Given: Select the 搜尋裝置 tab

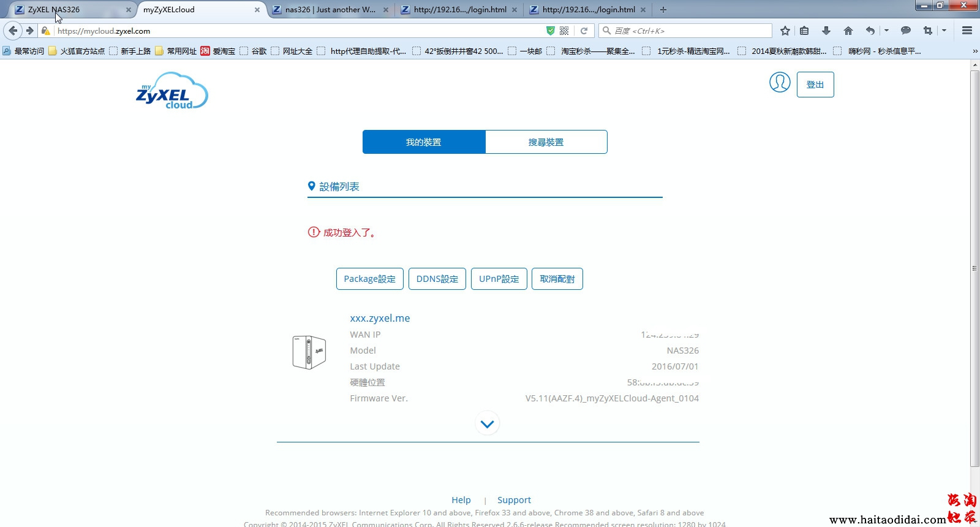Looking at the screenshot, I should [546, 142].
